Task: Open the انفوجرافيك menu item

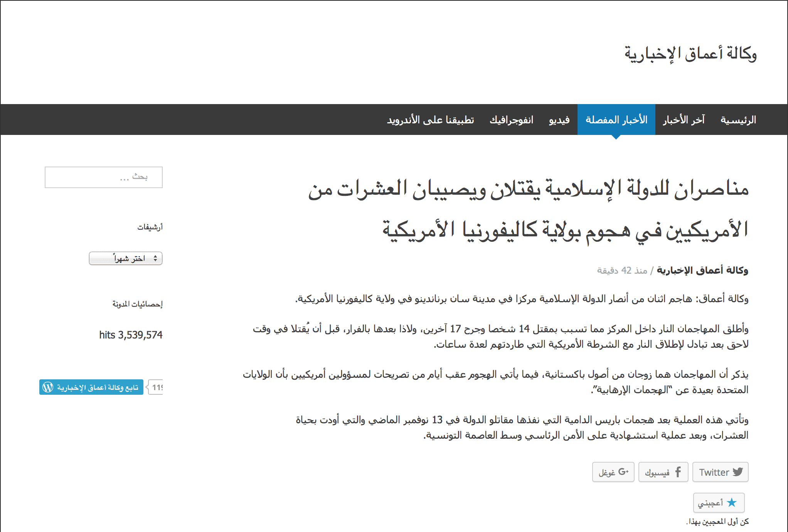Action: (x=511, y=120)
